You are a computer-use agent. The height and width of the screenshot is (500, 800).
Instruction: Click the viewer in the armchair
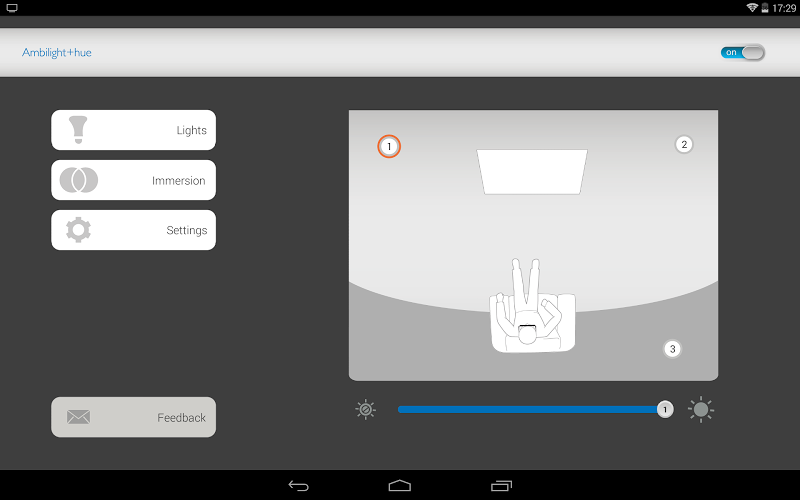(x=532, y=306)
